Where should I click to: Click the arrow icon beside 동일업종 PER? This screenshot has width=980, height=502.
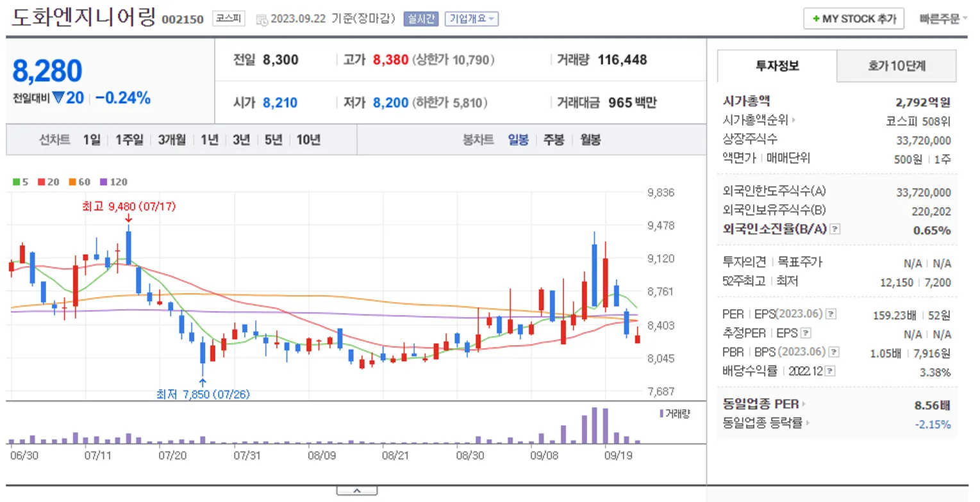pos(804,405)
